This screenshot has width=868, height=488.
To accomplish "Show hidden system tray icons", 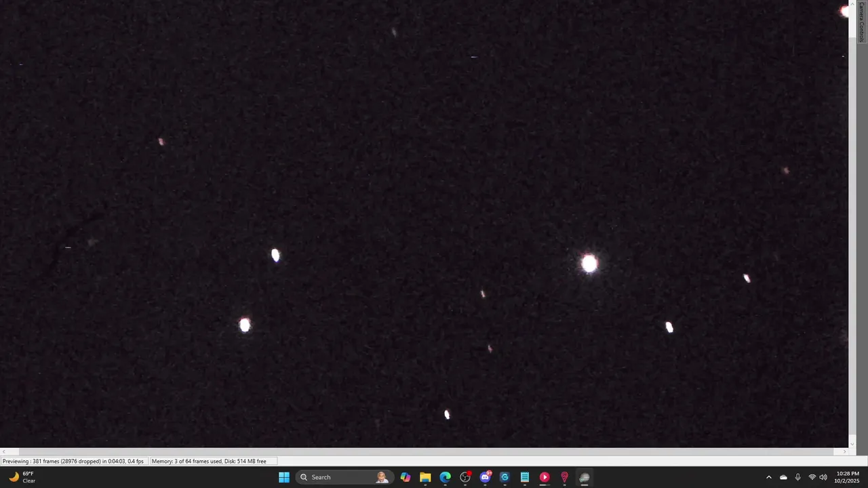I will [768, 477].
